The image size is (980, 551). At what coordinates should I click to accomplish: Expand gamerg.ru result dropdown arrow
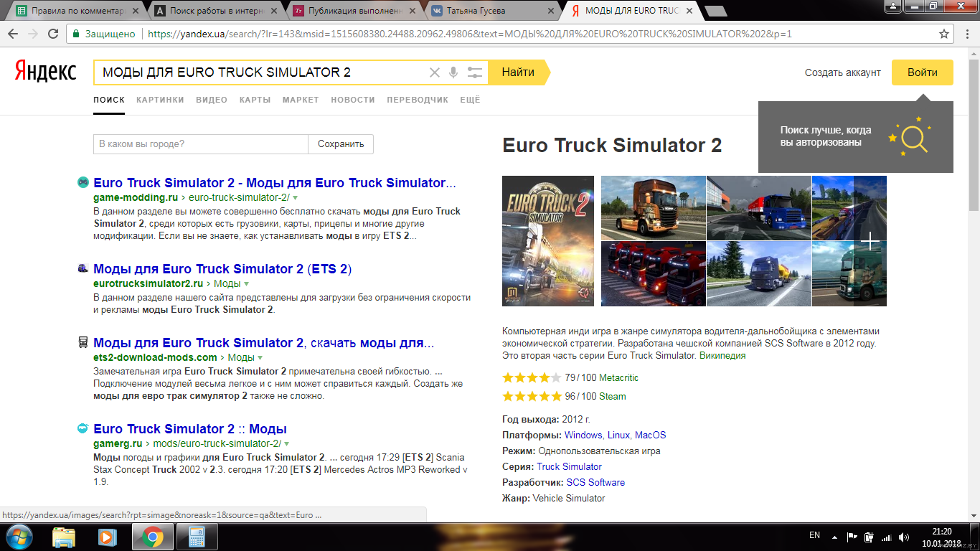[x=286, y=444]
